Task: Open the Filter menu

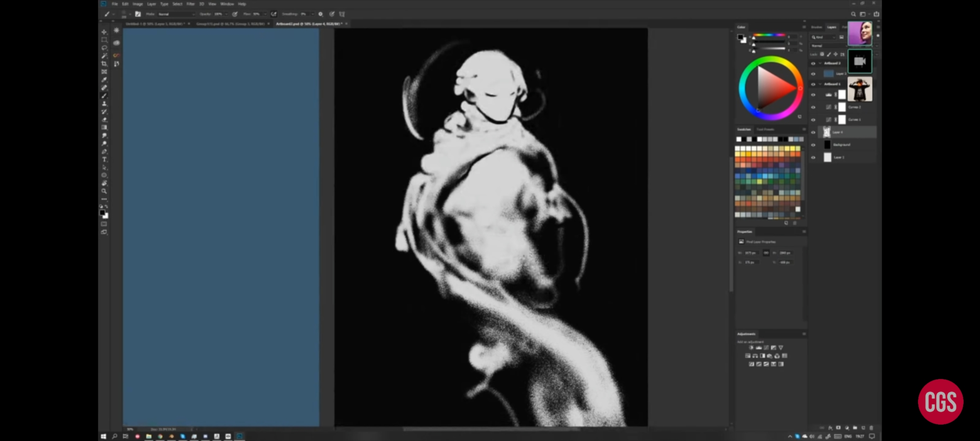Action: point(190,4)
